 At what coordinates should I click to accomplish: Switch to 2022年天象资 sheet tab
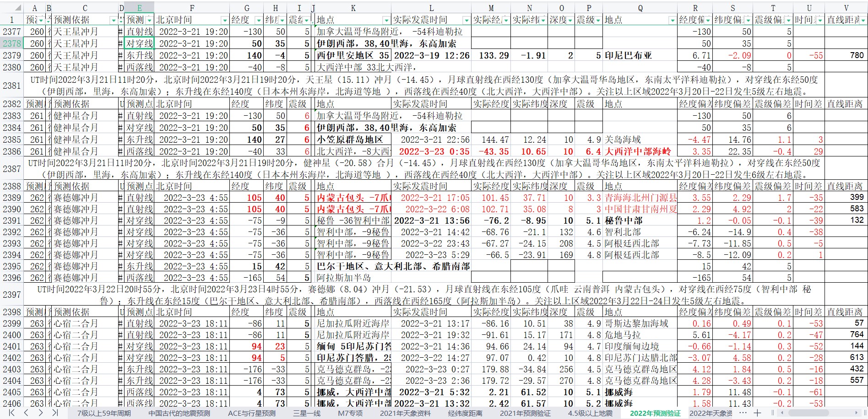(711, 413)
